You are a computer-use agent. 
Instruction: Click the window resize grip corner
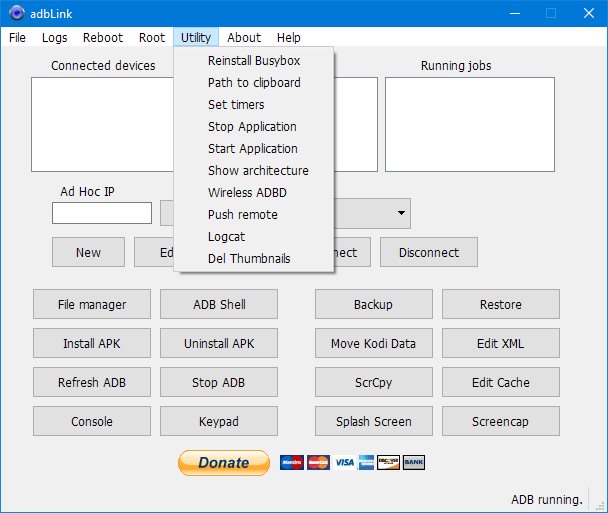(600, 505)
